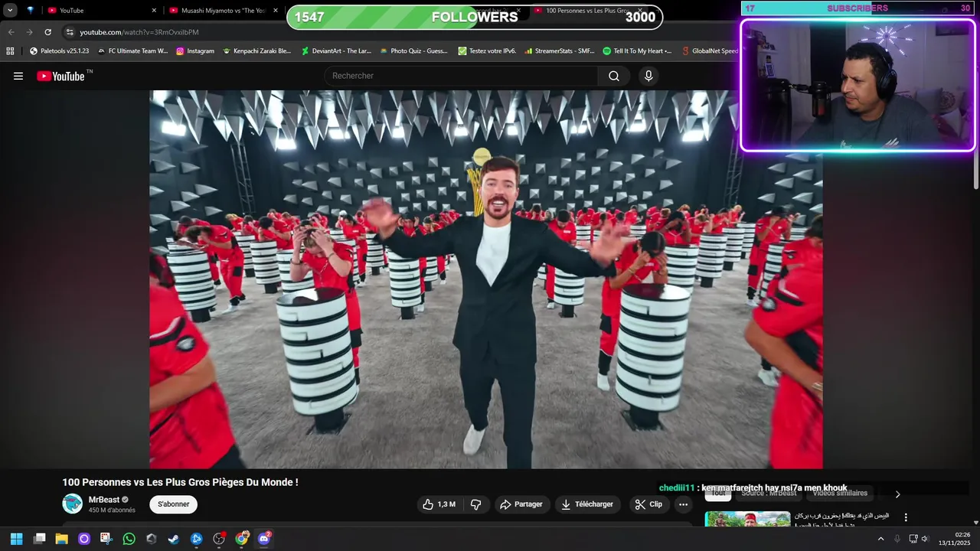Screen dimensions: 980x551
Task: Open the Tell It To My Heart bookmark
Action: pos(637,51)
